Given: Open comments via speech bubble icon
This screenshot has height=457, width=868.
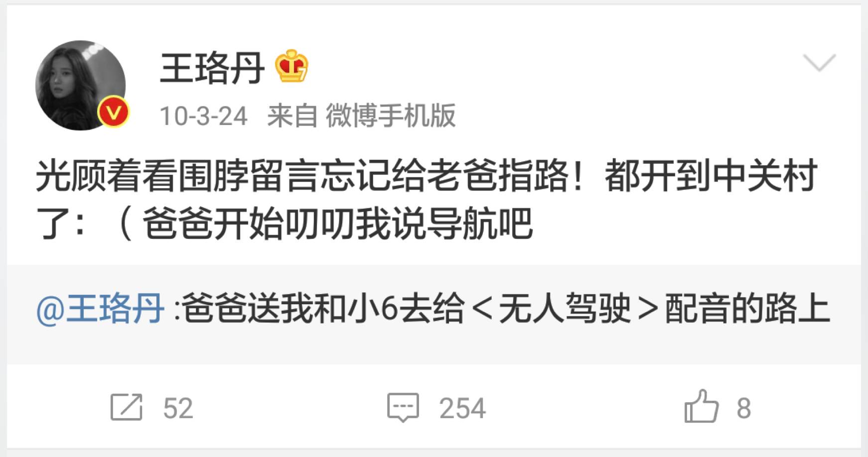Looking at the screenshot, I should [403, 407].
